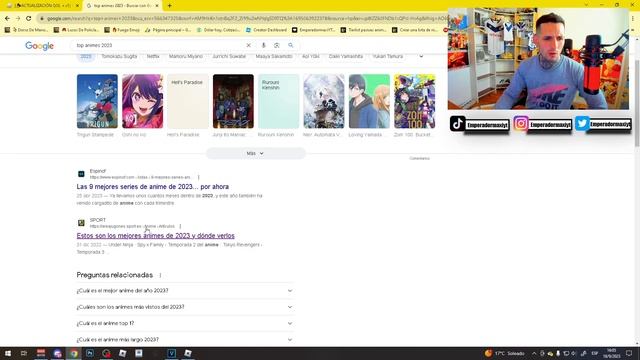Open Photoshop from the taskbar
Viewport: 640px width, 360px height.
[x=90, y=353]
